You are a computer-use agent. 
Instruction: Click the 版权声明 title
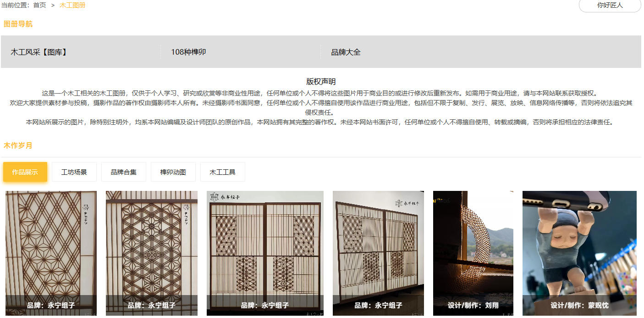(321, 82)
